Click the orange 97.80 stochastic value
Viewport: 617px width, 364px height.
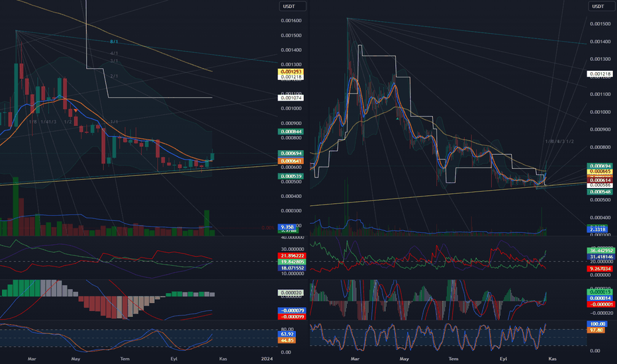click(x=596, y=330)
